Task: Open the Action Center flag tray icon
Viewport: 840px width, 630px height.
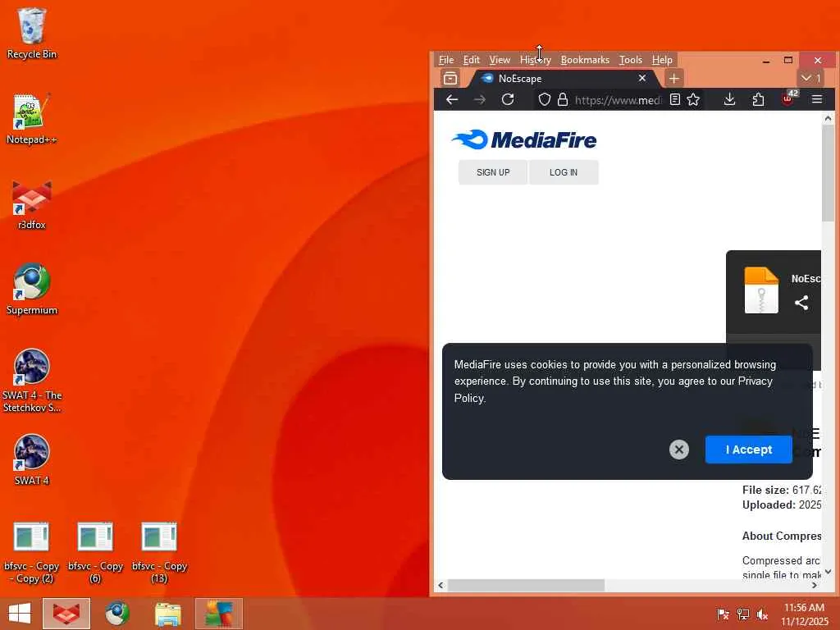Action: pos(723,614)
